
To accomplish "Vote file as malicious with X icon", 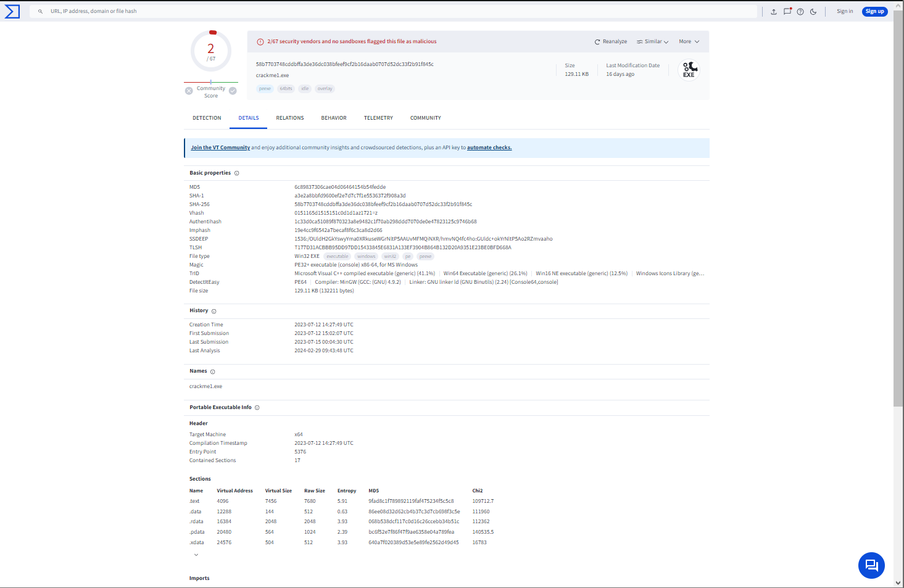I will [x=189, y=91].
